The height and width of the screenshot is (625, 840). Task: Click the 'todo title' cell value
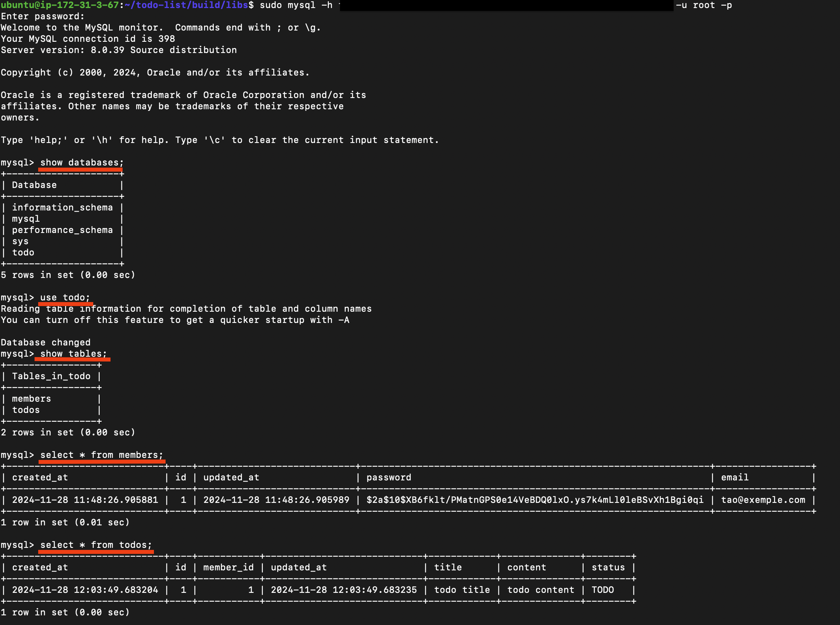coord(462,590)
